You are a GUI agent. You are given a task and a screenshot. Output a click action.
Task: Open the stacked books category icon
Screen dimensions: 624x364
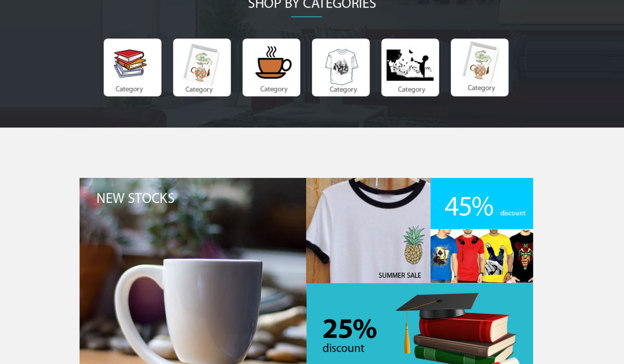point(130,63)
